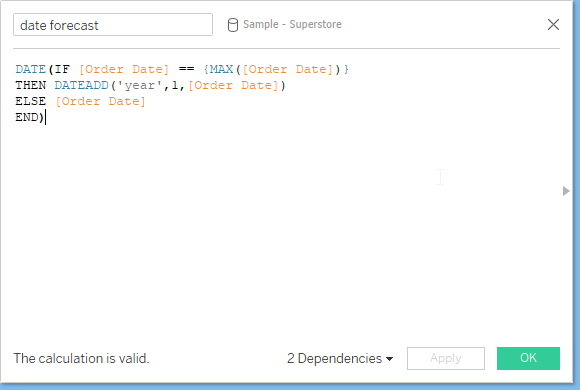Click the Sample - Superstore data source icon
This screenshot has height=390, width=580.
tap(233, 25)
